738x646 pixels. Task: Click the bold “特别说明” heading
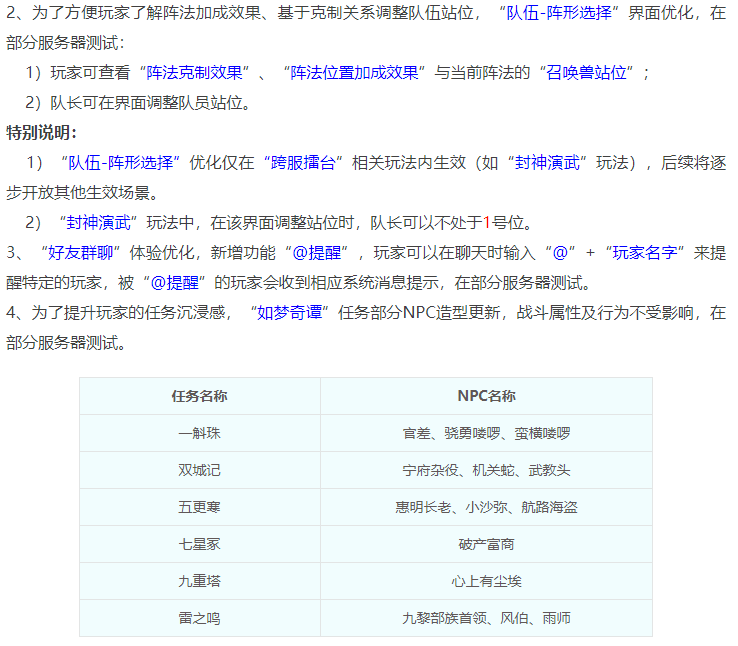[41, 133]
